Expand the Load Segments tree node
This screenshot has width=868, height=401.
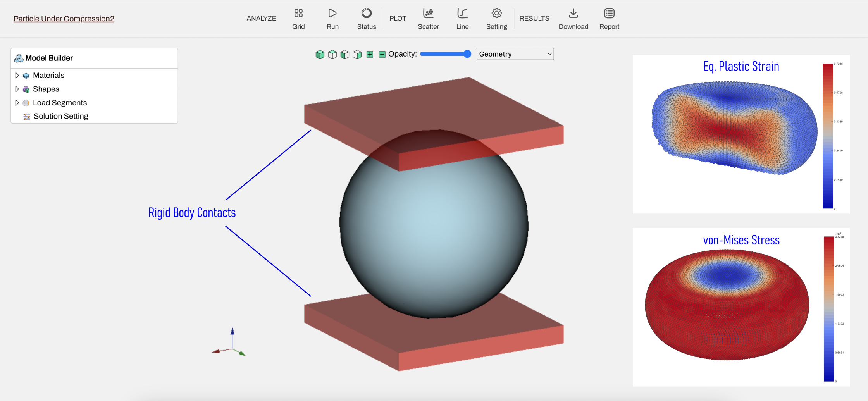[x=17, y=103]
